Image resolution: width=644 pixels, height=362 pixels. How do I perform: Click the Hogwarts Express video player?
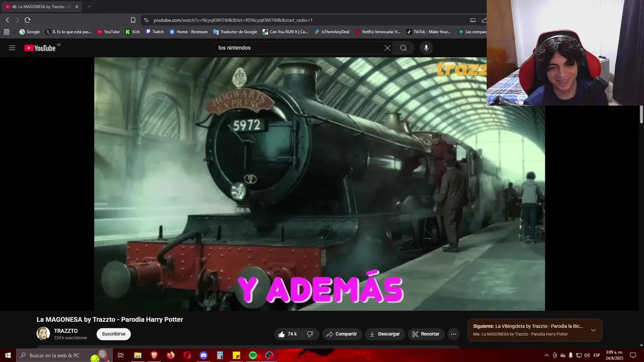tap(319, 184)
